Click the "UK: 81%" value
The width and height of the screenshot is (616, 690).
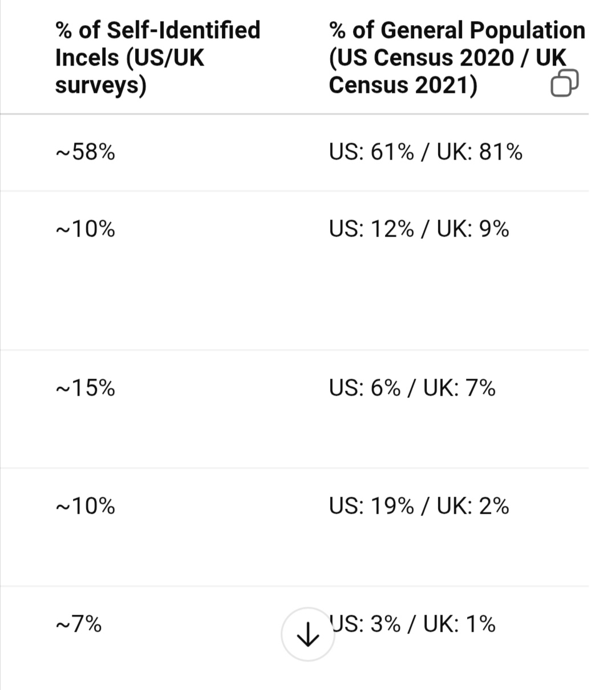coord(479,152)
